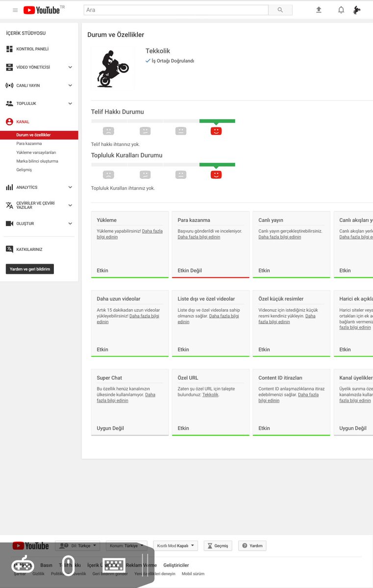The width and height of the screenshot is (373, 588).
Task: Click the Ara search input field
Action: [176, 10]
